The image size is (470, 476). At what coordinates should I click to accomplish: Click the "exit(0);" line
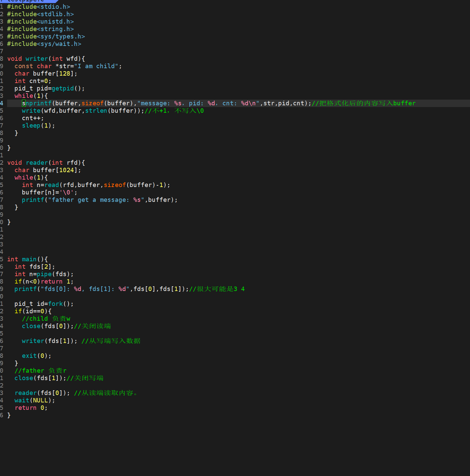coord(36,356)
